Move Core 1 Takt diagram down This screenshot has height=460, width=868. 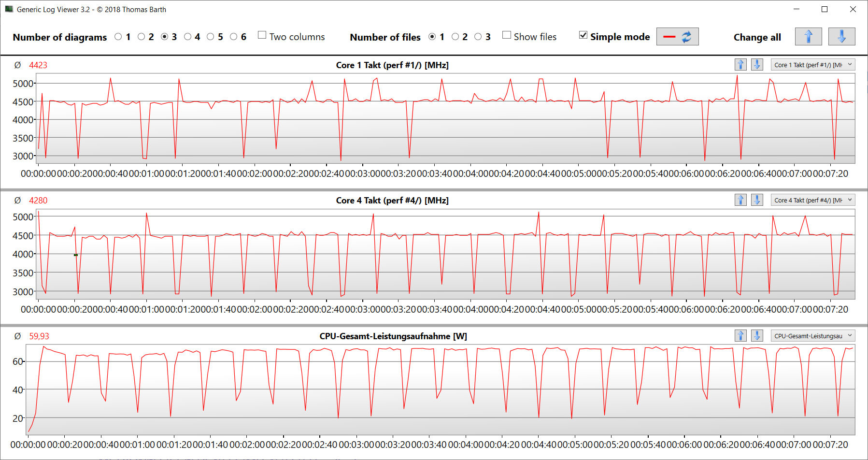[757, 65]
